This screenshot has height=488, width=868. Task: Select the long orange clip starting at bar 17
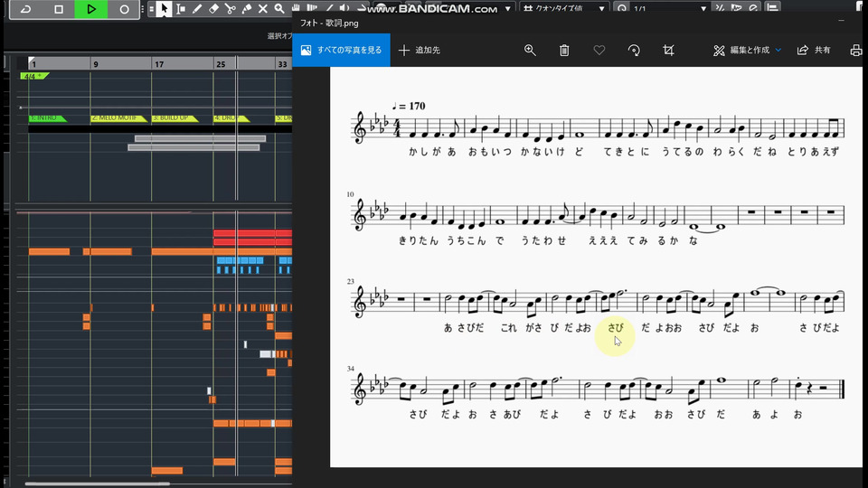222,252
